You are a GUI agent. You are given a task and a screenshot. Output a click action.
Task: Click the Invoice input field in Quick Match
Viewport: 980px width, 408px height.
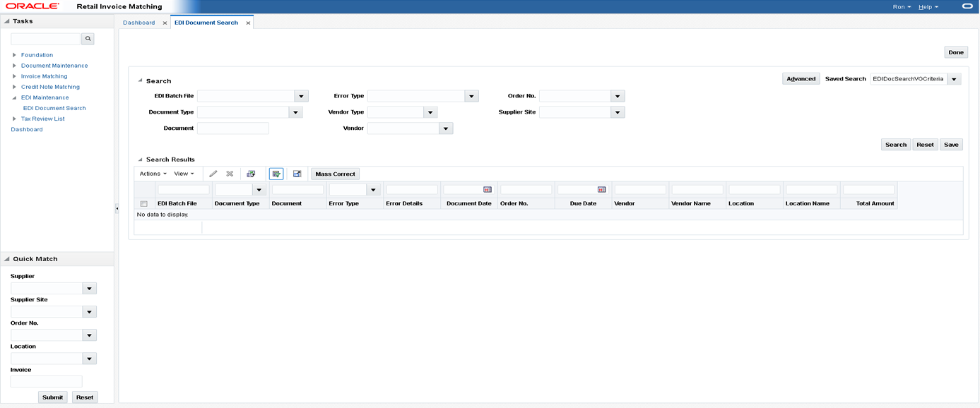tap(46, 381)
